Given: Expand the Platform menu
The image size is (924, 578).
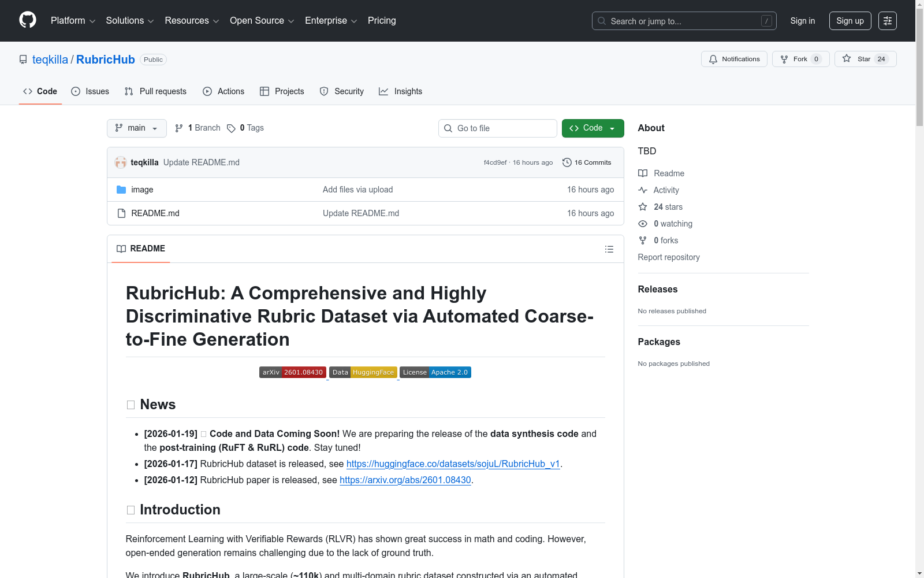Looking at the screenshot, I should pyautogui.click(x=73, y=21).
